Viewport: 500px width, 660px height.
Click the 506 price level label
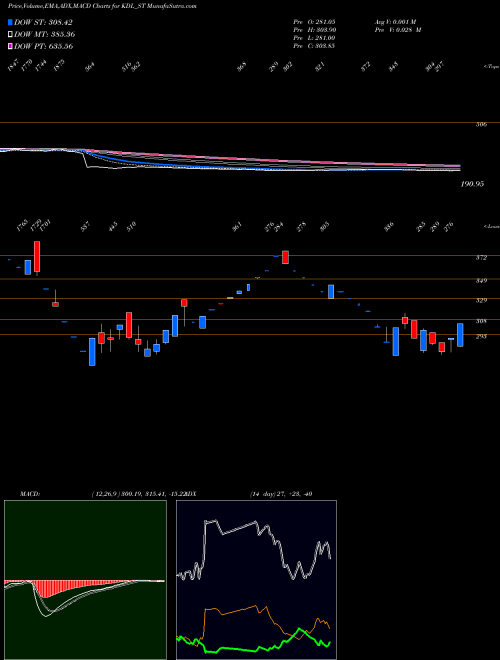pos(482,125)
